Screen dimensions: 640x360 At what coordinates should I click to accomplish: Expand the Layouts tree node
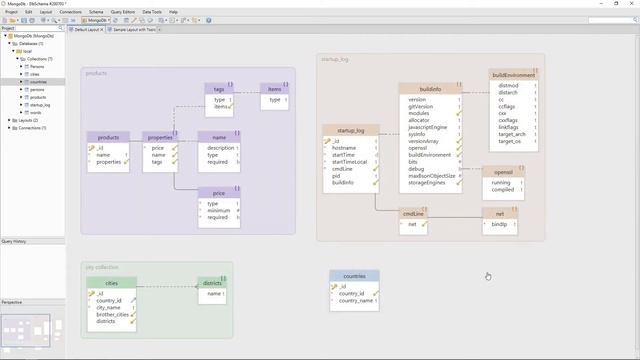pyautogui.click(x=9, y=120)
